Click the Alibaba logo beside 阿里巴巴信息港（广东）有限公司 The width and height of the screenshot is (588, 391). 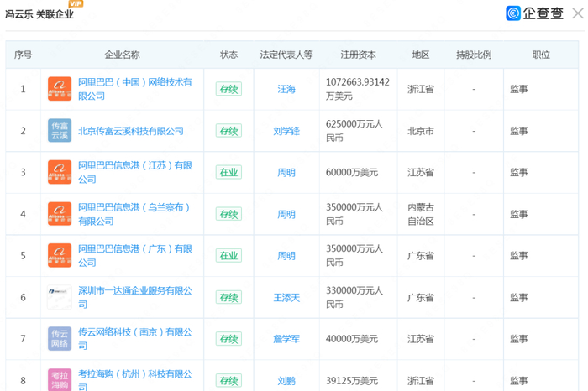point(60,255)
